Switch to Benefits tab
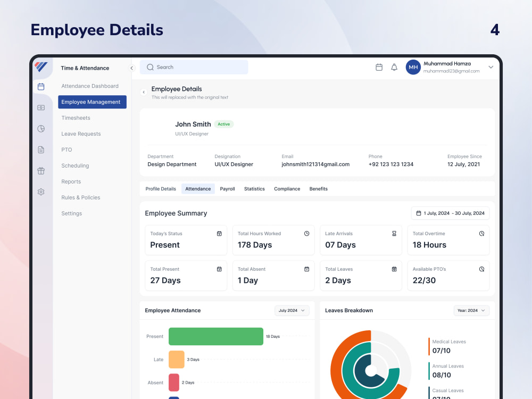532x399 pixels. [x=319, y=189]
